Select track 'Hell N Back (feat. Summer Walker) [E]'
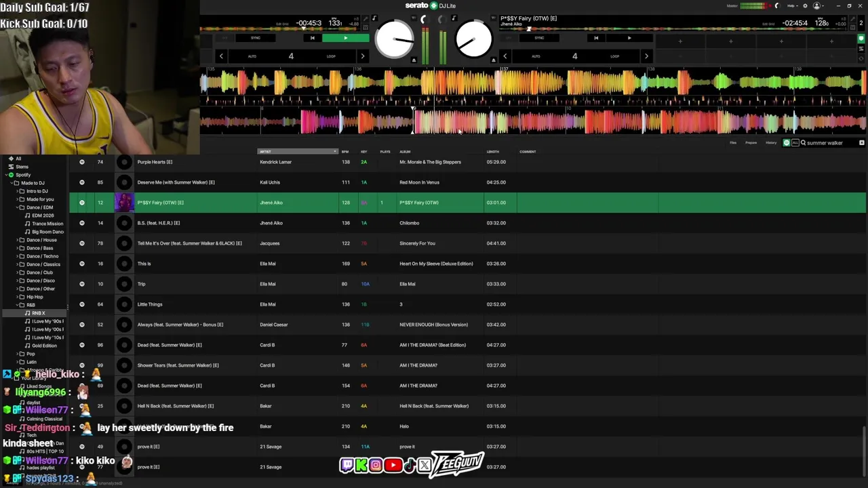868x488 pixels. (176, 406)
